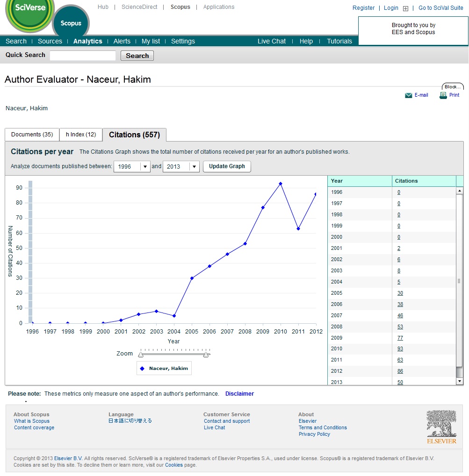Open the 2001 citations count 2
469x476 pixels.
pyautogui.click(x=399, y=249)
